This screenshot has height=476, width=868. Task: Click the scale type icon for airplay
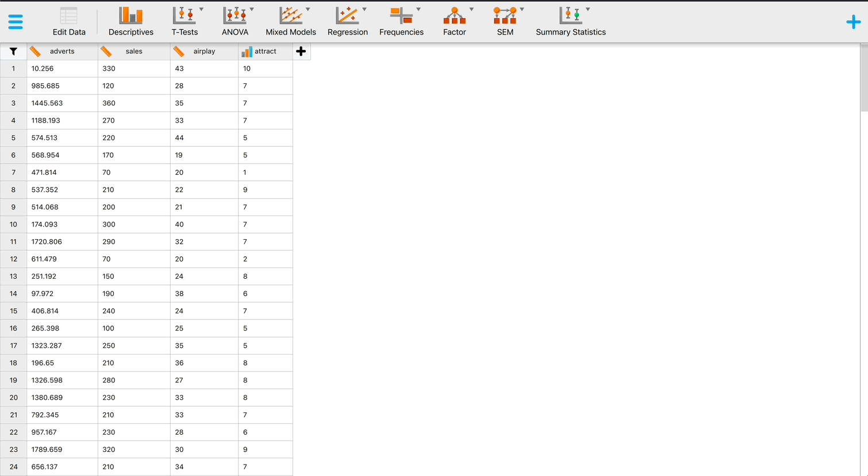point(179,51)
